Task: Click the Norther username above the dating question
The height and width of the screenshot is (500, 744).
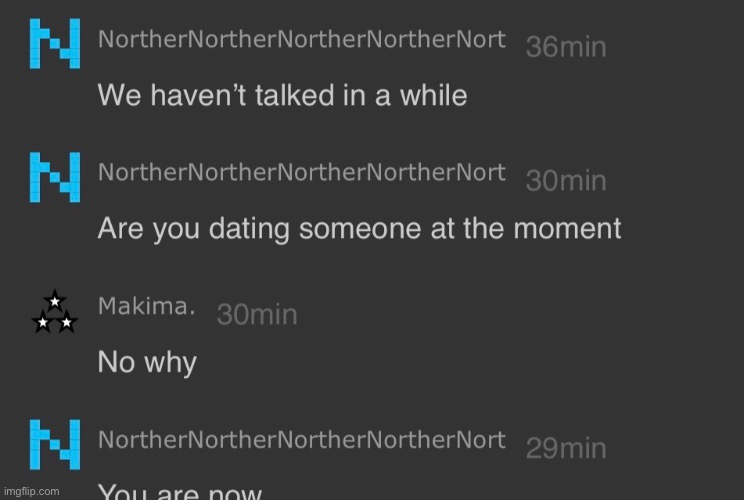Action: click(301, 172)
